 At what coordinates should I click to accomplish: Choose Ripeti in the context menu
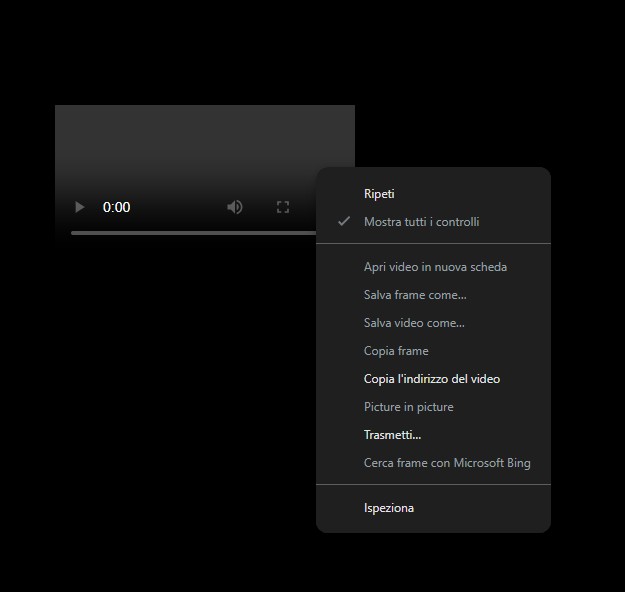tap(433, 194)
